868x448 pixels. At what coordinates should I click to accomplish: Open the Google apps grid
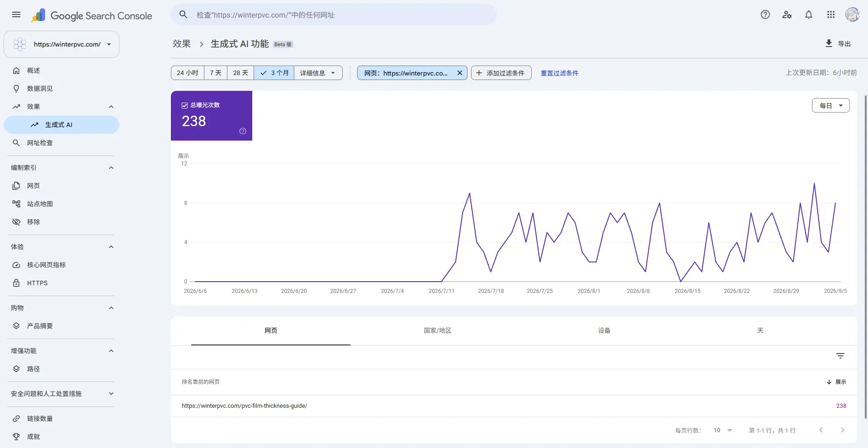[x=831, y=15]
